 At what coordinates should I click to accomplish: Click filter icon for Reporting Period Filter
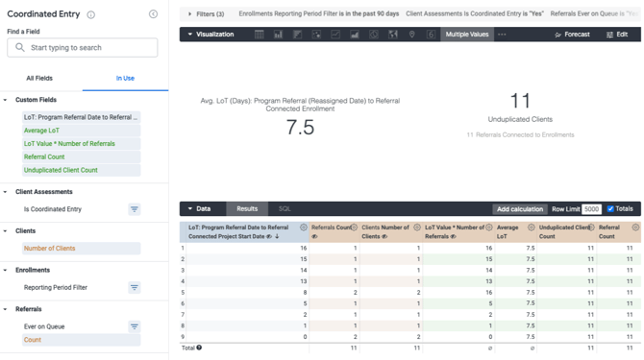click(135, 287)
